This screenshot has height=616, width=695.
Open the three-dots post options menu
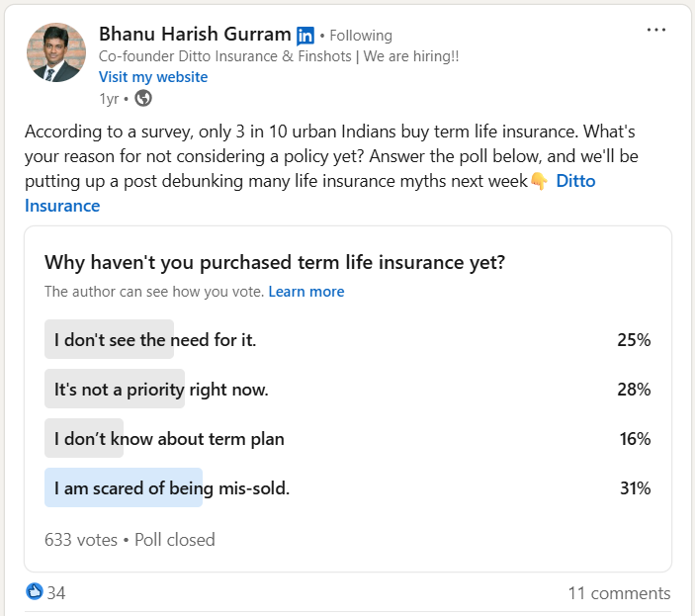pyautogui.click(x=656, y=31)
